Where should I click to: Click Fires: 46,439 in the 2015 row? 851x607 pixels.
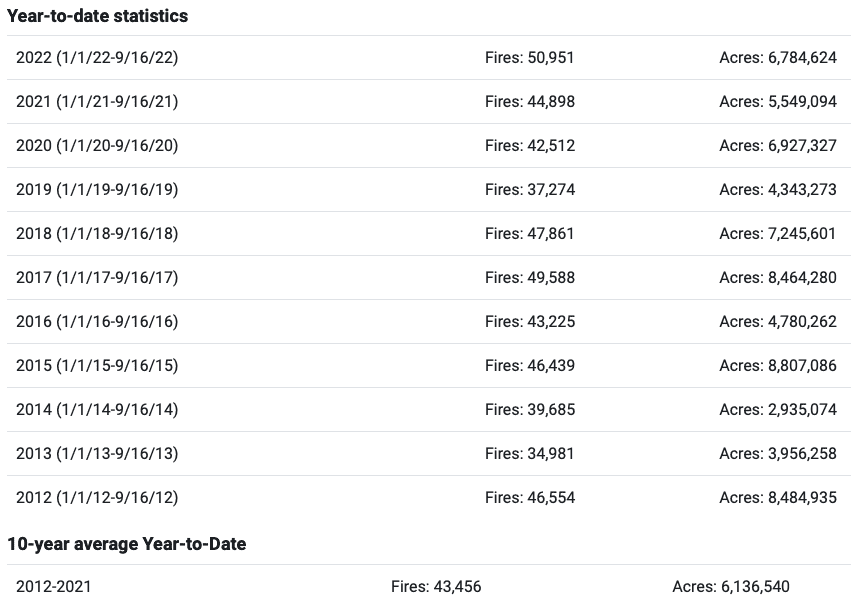[530, 365]
